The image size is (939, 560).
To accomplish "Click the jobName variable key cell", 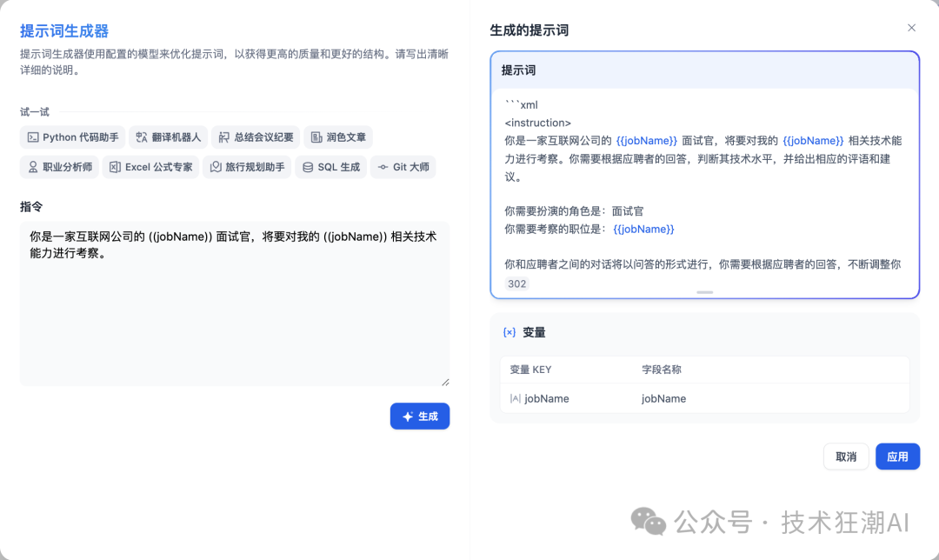I will point(547,398).
